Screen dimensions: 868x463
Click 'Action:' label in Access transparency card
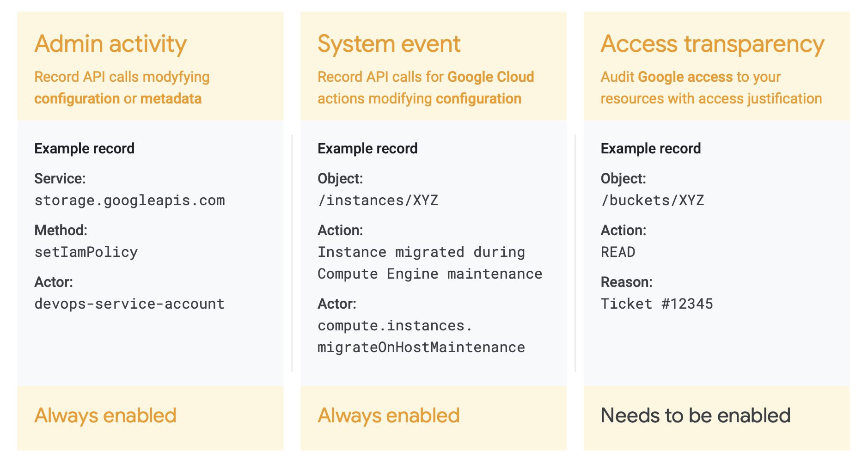pos(623,230)
